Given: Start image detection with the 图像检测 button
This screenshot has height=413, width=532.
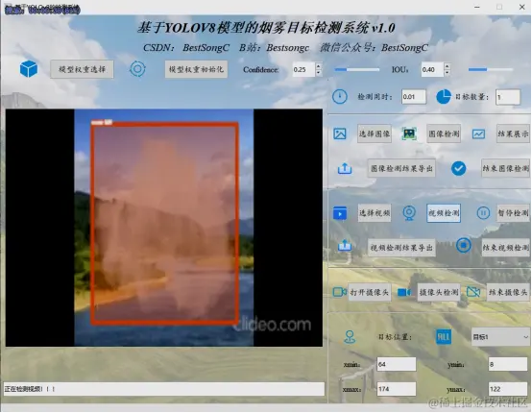Looking at the screenshot, I should pos(444,134).
